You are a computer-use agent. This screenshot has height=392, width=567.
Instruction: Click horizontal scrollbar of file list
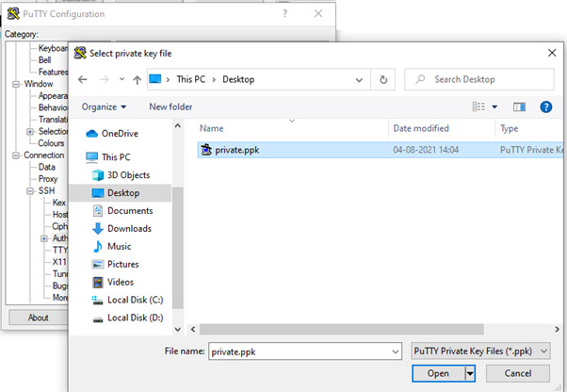tap(341, 330)
